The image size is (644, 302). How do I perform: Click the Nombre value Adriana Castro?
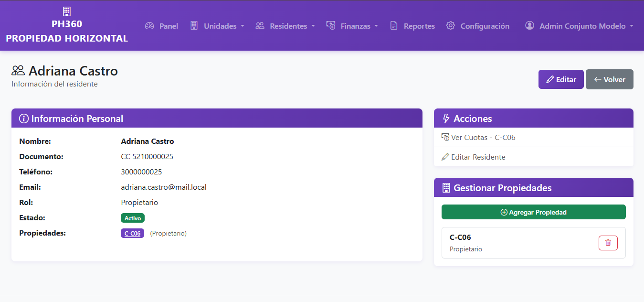[x=148, y=141]
